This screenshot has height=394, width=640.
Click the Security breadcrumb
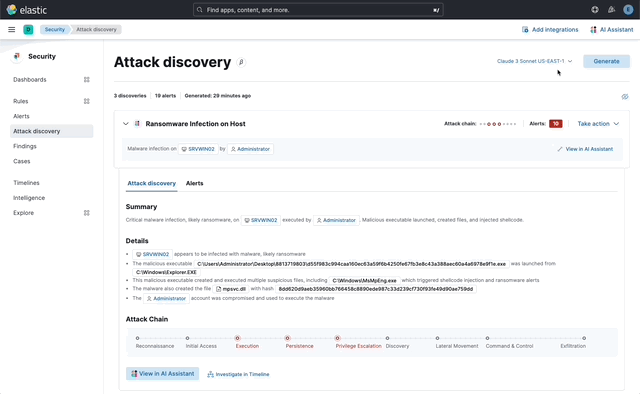tap(55, 29)
